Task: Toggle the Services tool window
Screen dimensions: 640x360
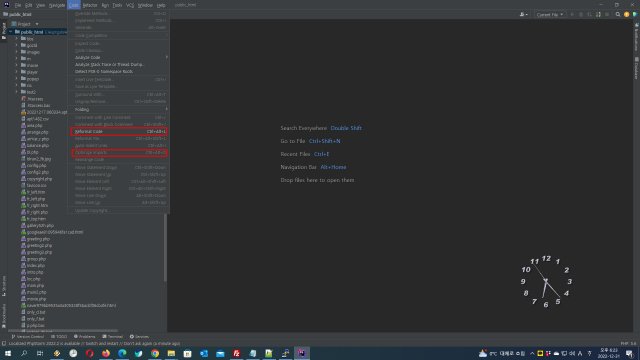Action: coord(139,336)
